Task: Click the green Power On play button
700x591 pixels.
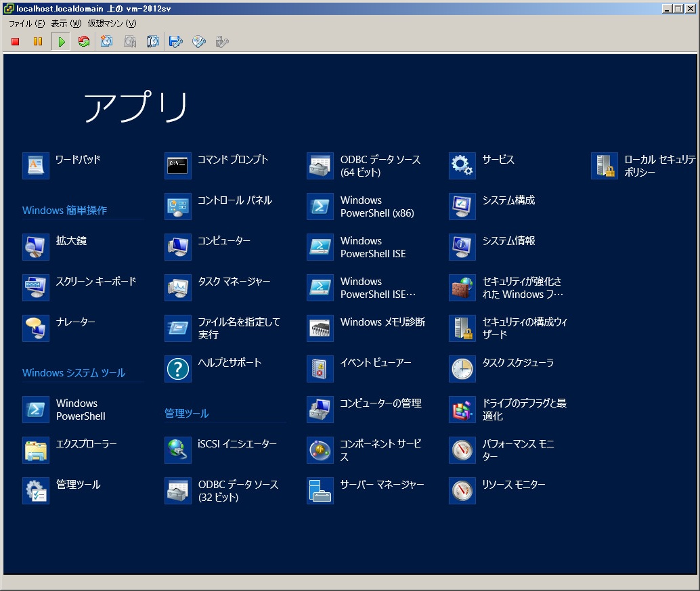Action: (61, 41)
